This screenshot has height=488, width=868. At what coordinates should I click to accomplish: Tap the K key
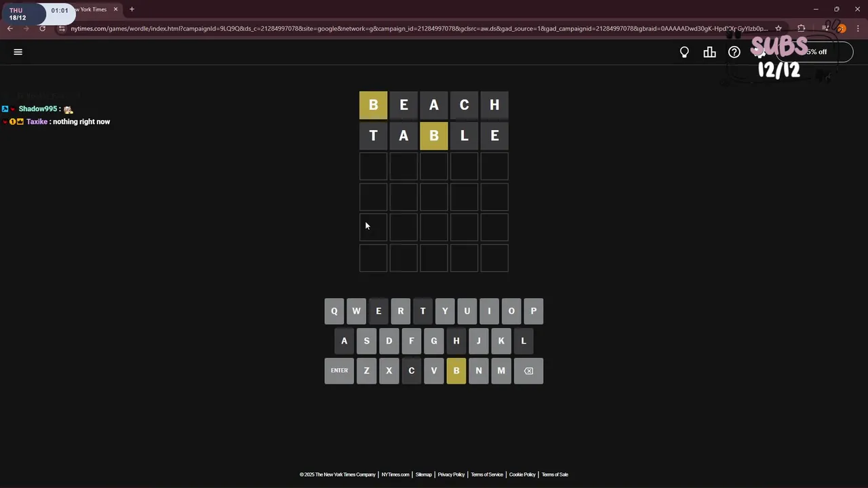[x=501, y=341]
